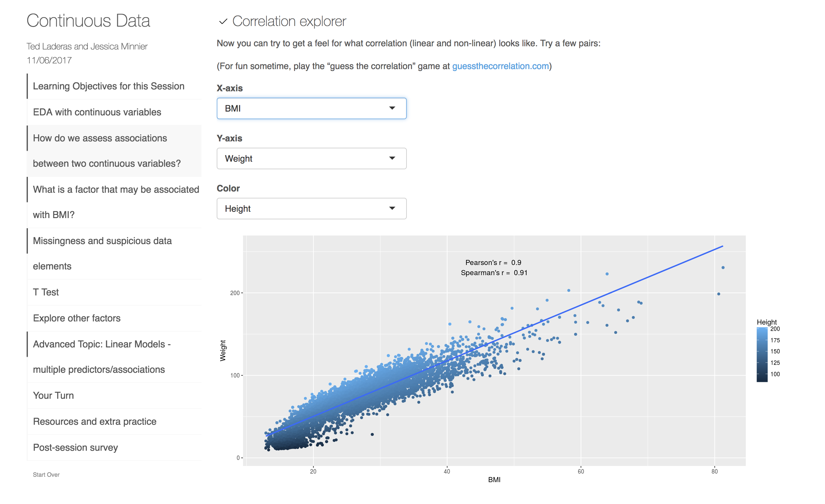Image resolution: width=825 pixels, height=504 pixels.
Task: Select the Your Turn section
Action: click(x=114, y=396)
